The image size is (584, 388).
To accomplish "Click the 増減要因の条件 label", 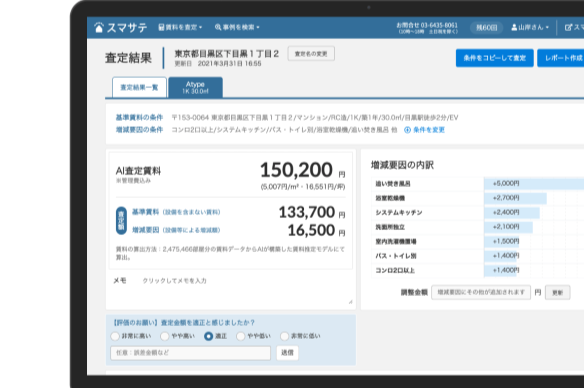I will (x=139, y=130).
